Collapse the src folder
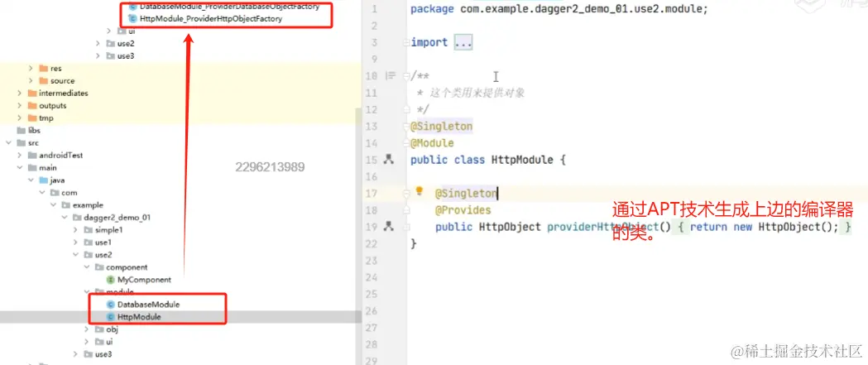 pos(8,143)
